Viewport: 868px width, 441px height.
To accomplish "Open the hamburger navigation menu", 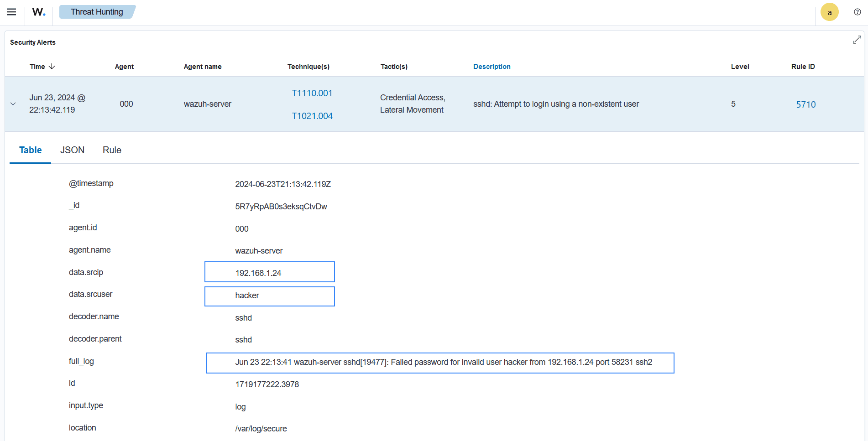I will [x=11, y=12].
